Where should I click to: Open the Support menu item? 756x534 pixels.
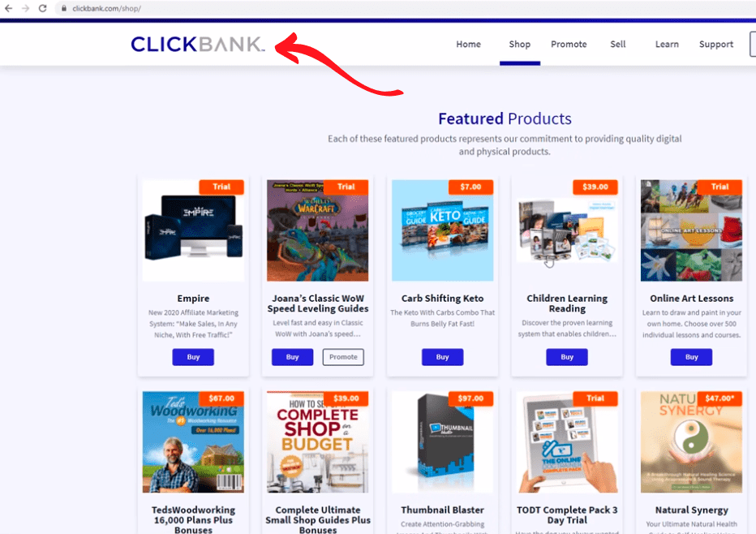[716, 44]
